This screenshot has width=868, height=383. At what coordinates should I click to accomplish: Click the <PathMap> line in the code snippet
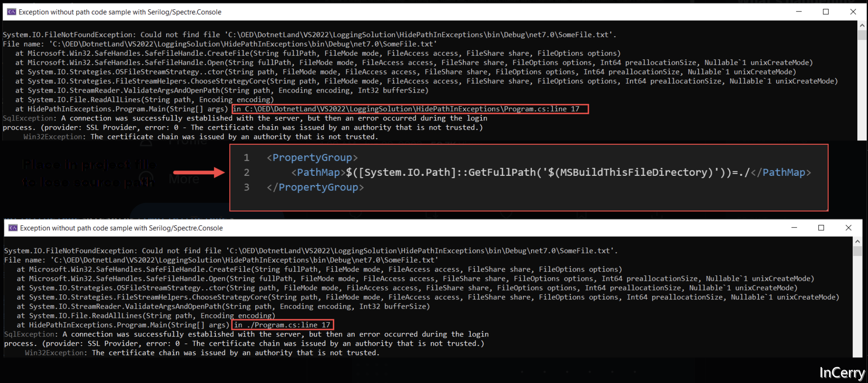(551, 173)
